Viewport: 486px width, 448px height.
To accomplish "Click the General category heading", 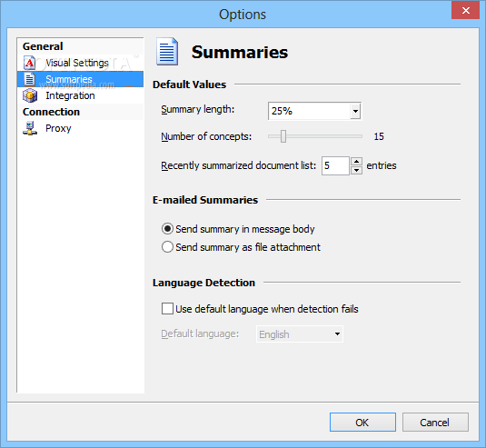I will [x=43, y=46].
